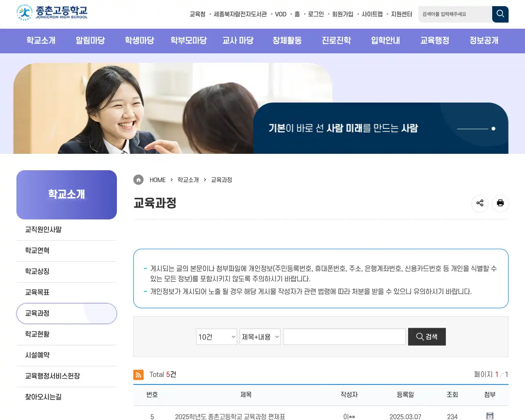Click HOME in the breadcrumb
This screenshot has width=525, height=420.
(157, 180)
